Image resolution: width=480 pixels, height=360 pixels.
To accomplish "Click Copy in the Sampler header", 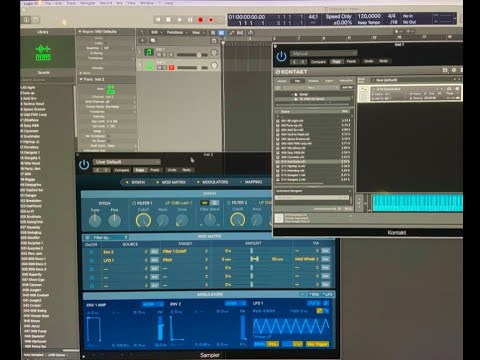I will [x=140, y=170].
